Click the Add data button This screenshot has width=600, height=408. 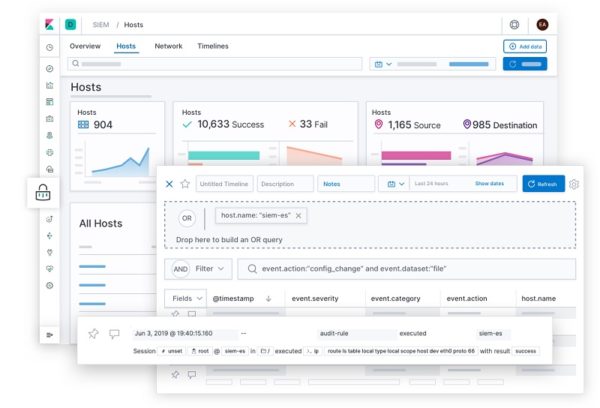pos(525,46)
